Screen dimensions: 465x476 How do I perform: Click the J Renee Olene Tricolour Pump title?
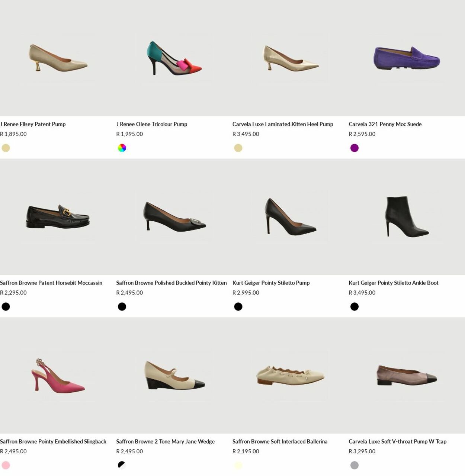(x=152, y=124)
